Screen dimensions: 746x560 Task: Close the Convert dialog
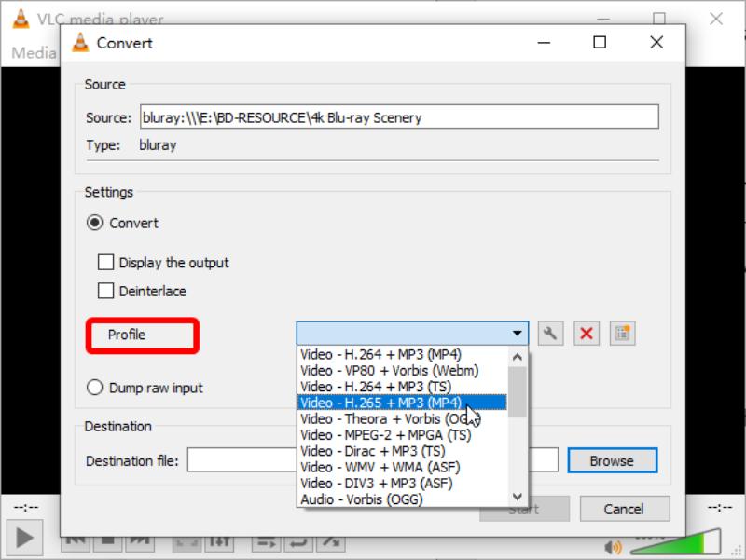(656, 42)
